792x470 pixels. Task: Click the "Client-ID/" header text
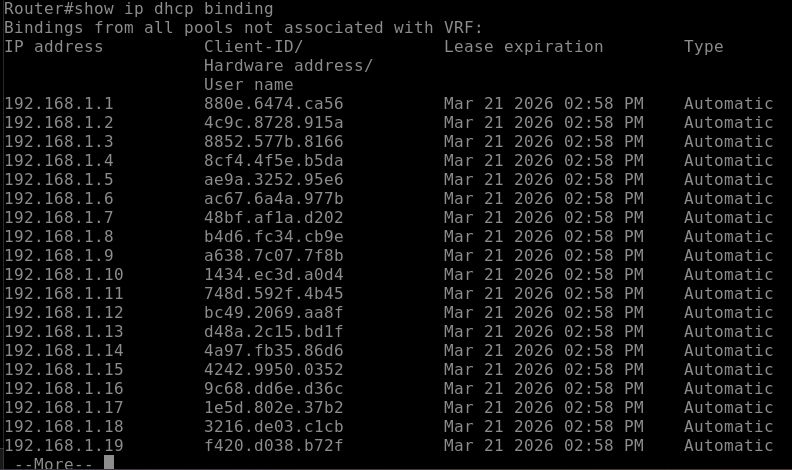pyautogui.click(x=253, y=46)
